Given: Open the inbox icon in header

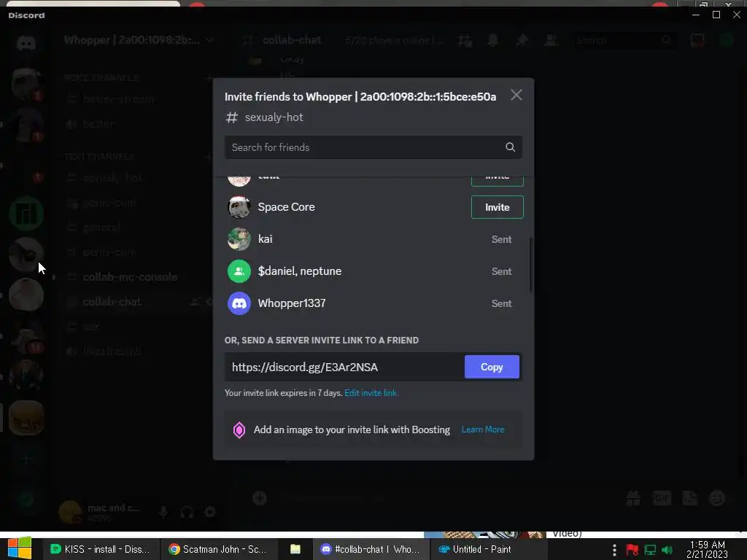Looking at the screenshot, I should click(x=697, y=41).
